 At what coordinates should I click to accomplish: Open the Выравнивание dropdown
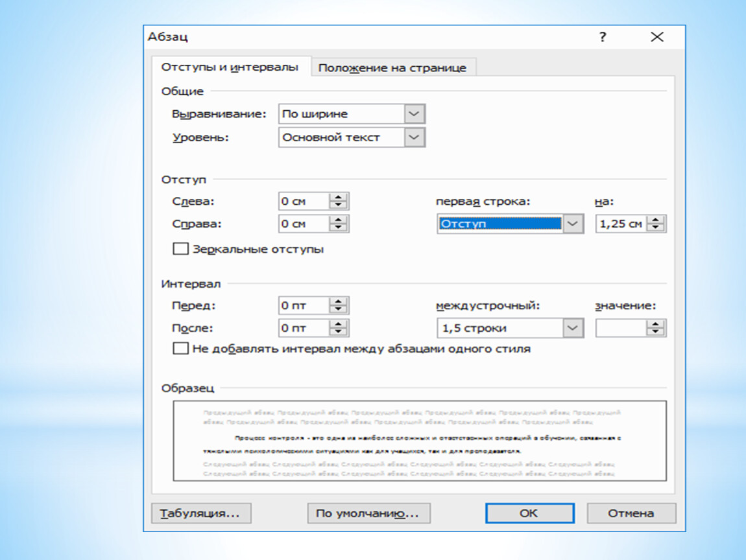[x=415, y=114]
